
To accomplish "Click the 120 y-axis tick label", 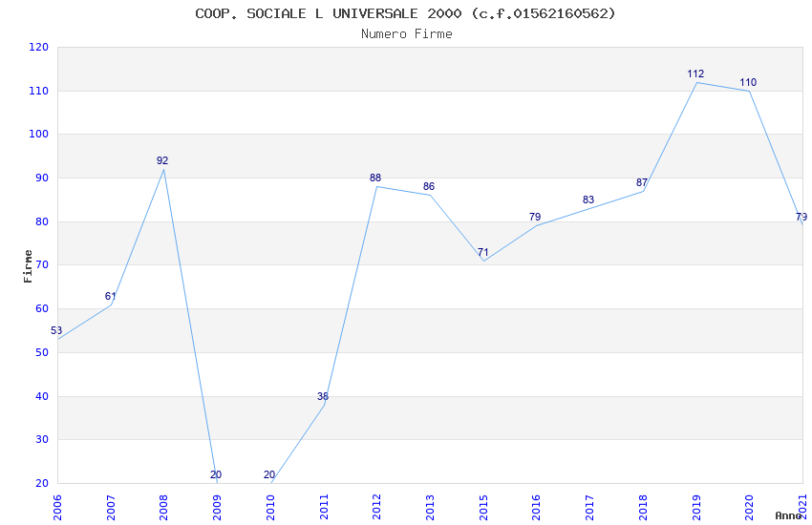I will coord(39,47).
